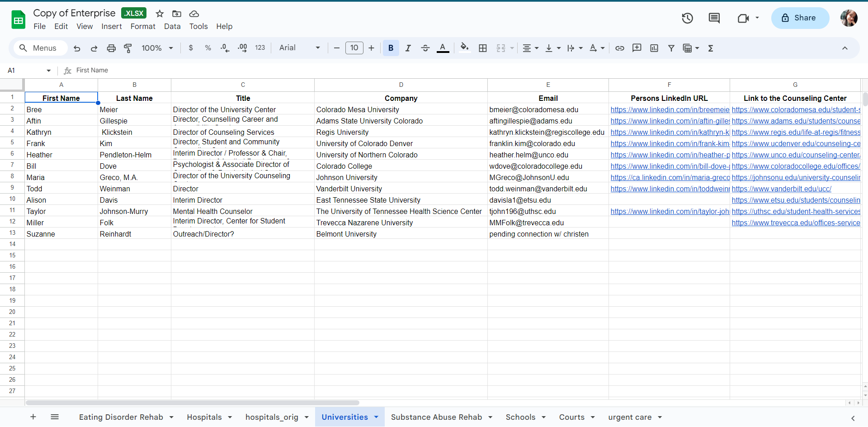Print the spreadsheet using the printer icon
This screenshot has width=868, height=427.
click(x=111, y=48)
